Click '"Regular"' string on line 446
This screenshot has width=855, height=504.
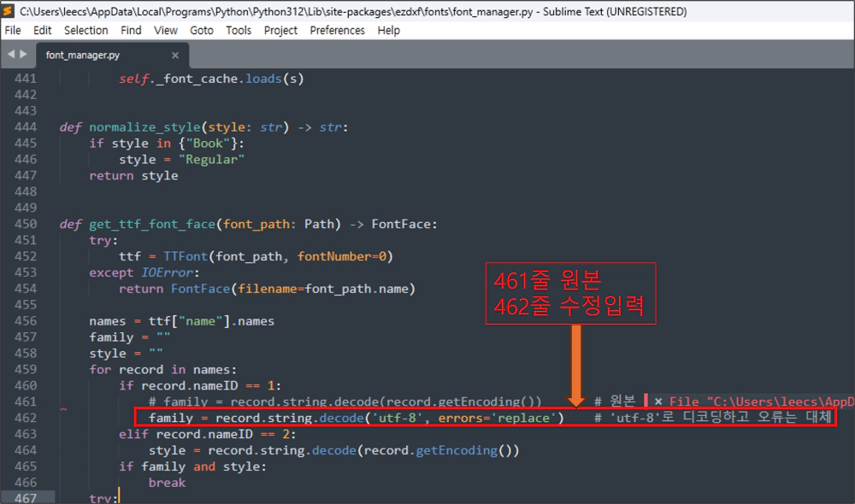[x=211, y=160]
